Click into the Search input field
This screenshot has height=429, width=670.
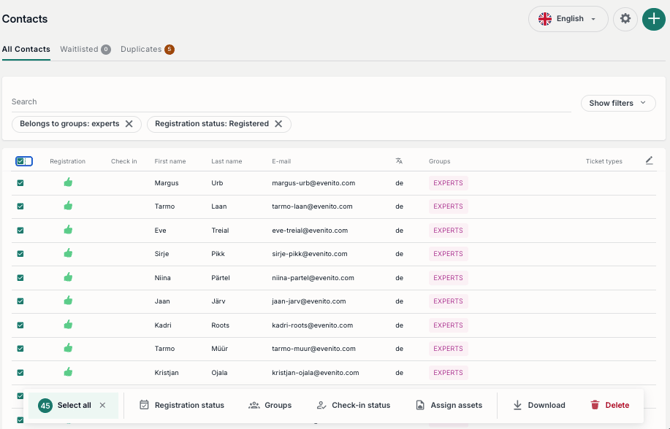pyautogui.click(x=291, y=102)
